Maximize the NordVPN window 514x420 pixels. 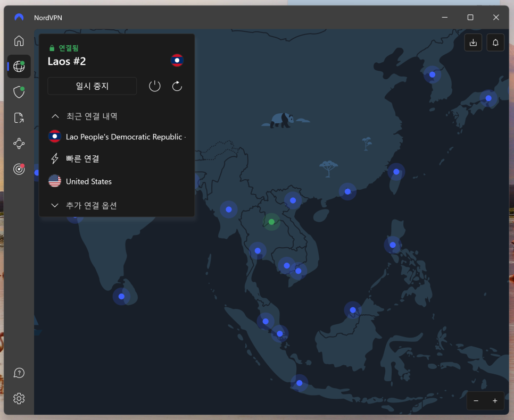470,18
